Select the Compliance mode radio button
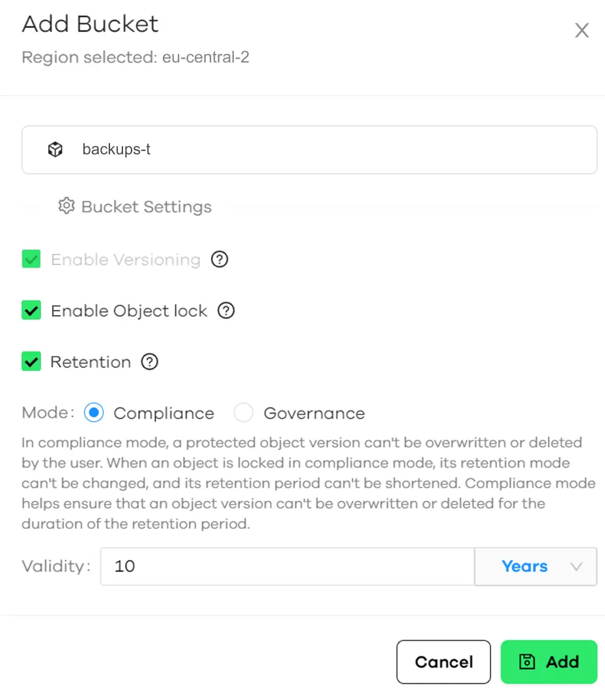 pyautogui.click(x=93, y=412)
